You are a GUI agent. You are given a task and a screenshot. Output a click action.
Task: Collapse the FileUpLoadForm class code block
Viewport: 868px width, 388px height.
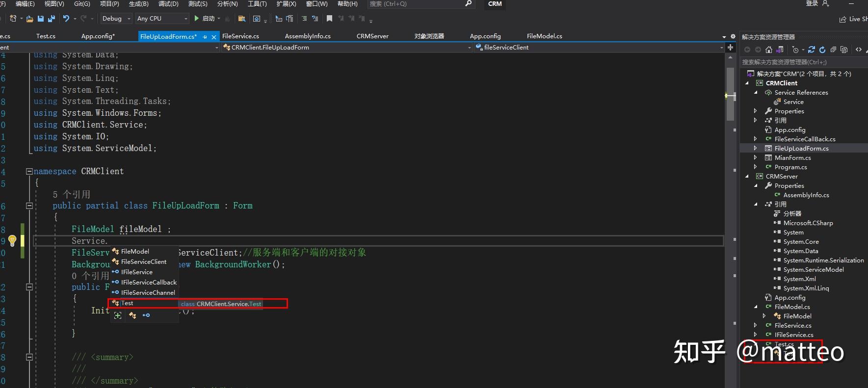coord(29,206)
